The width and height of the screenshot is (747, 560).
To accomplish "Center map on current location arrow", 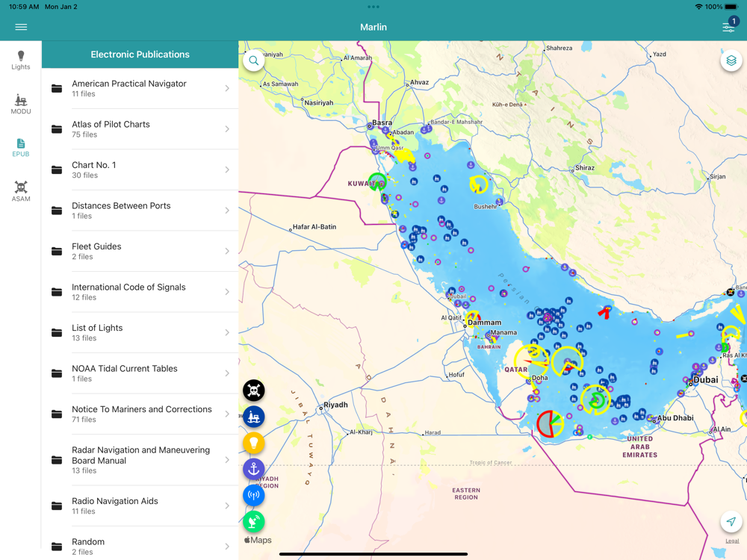I will 731,521.
